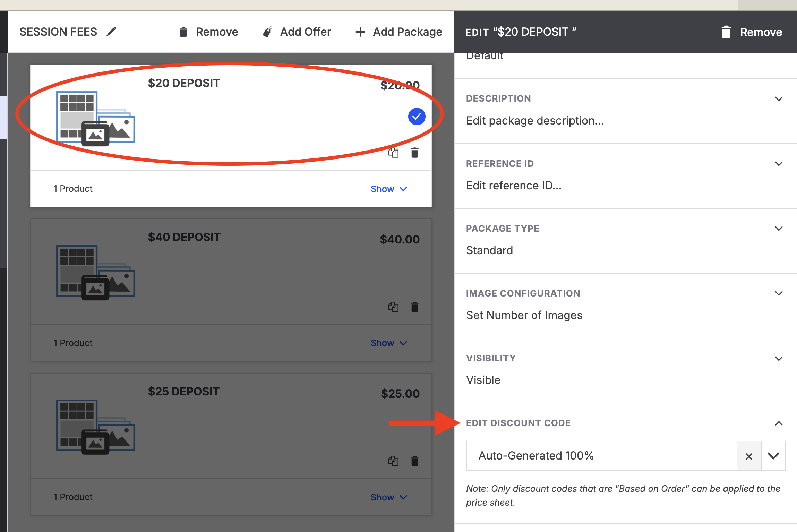Remove the Session Fees category
Viewport: 797px width, 532px height.
click(x=209, y=32)
